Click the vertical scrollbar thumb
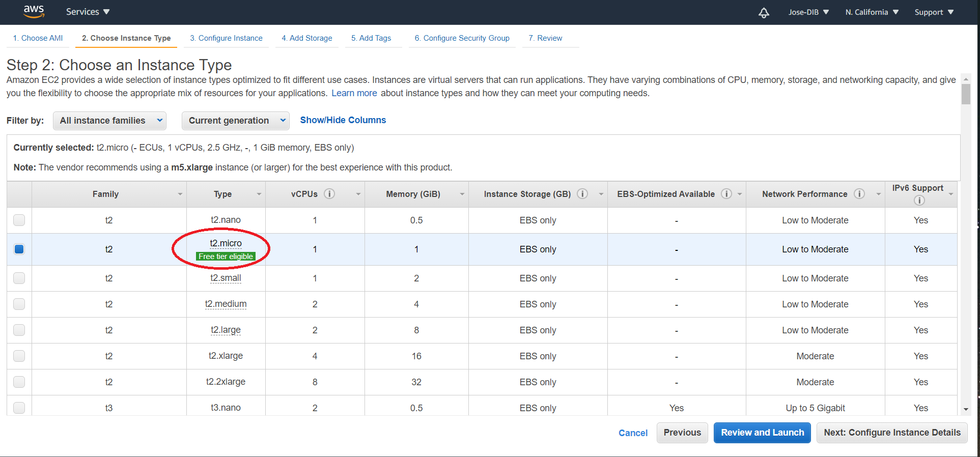Image resolution: width=980 pixels, height=457 pixels. [966, 94]
